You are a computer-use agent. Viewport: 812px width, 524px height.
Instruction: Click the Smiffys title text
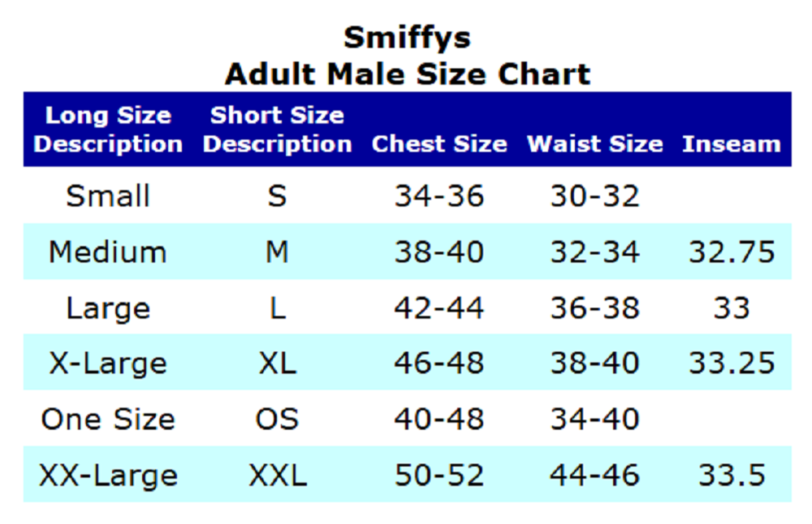coord(407,38)
